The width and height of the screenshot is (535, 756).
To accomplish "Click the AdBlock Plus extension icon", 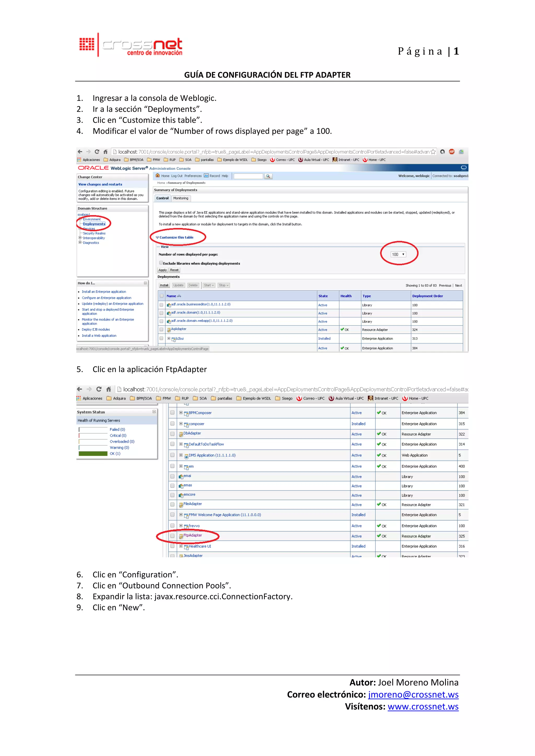I will [x=452, y=152].
